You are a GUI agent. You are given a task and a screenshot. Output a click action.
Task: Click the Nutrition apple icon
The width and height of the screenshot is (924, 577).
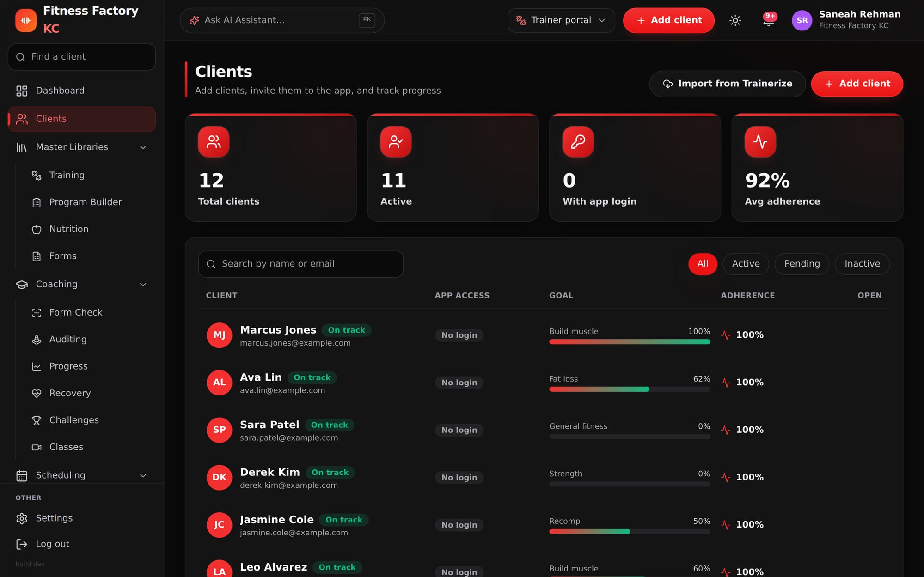37,229
